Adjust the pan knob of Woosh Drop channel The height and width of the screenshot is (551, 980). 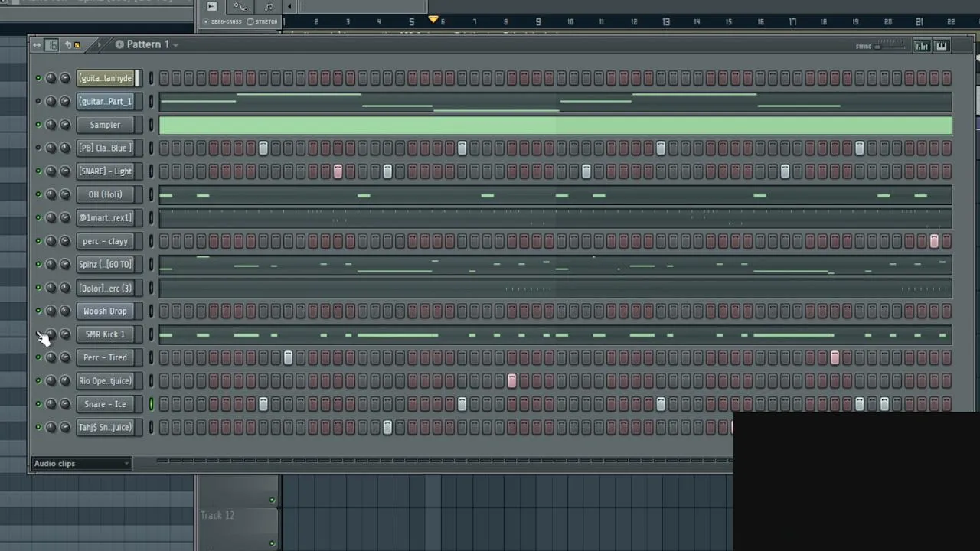click(51, 311)
